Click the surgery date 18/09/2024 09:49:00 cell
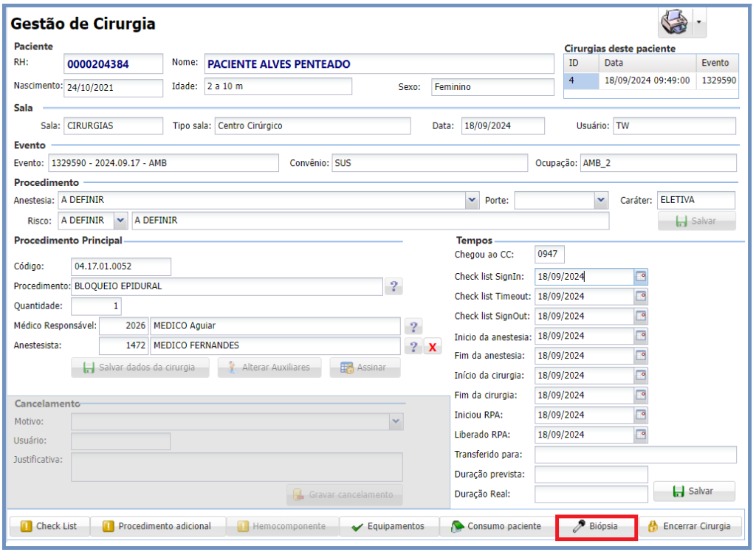Screen dimensions: 756x552 tap(647, 80)
